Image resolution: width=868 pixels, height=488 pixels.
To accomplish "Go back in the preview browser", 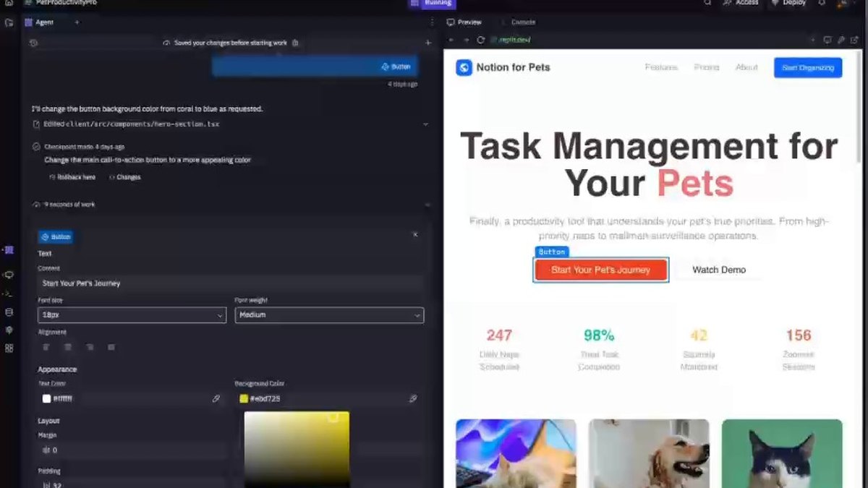I will (x=451, y=40).
